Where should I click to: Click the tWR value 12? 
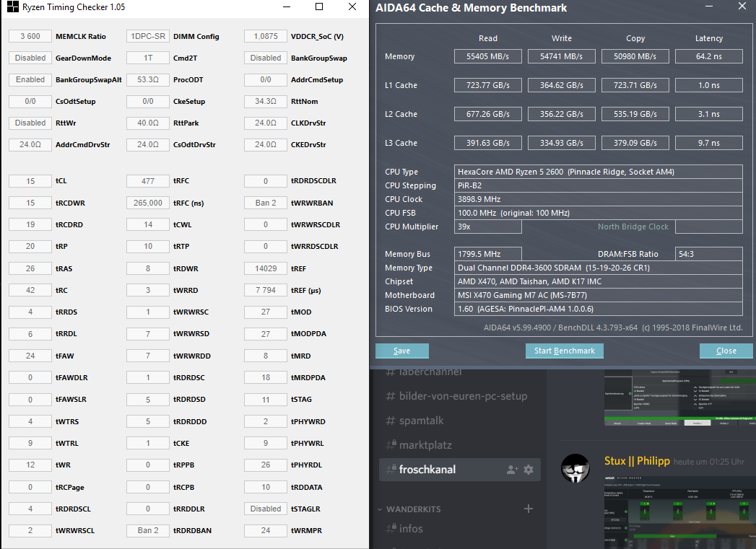click(x=30, y=465)
